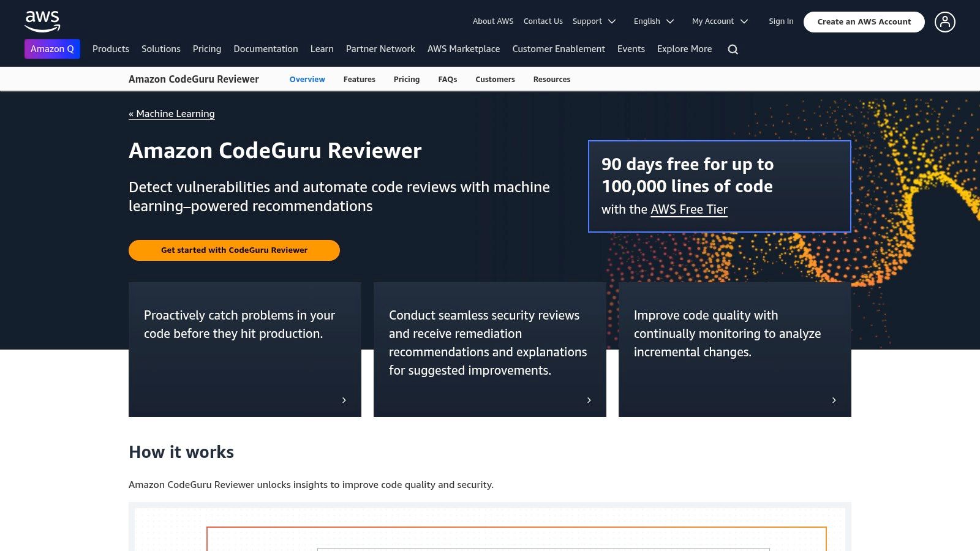
Task: Open the arrow on the 'Proactively catch problems' card
Action: pos(344,400)
